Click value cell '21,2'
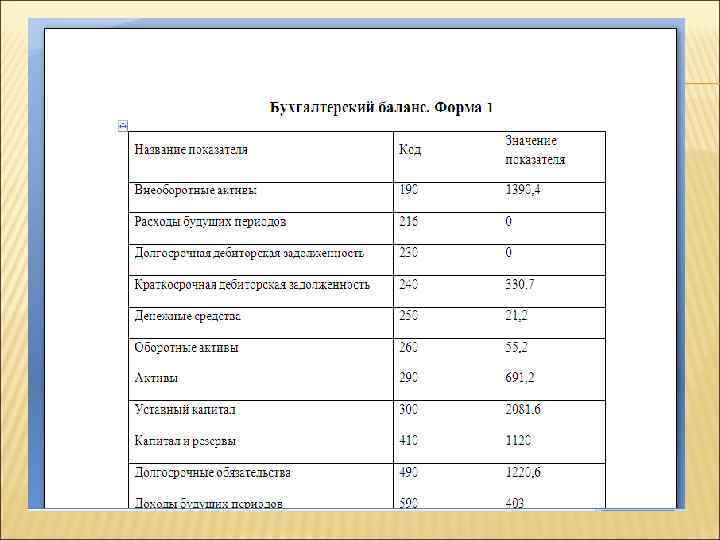 517,316
